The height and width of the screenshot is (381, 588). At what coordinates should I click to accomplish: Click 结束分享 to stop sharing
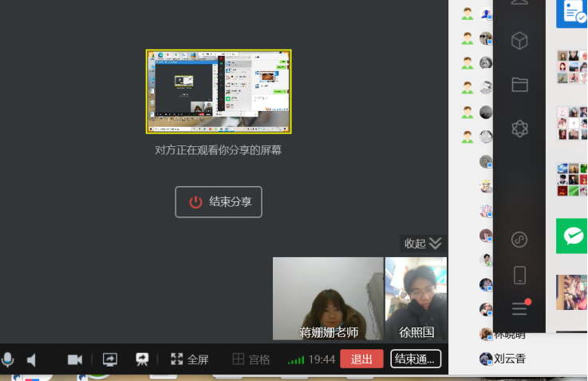[219, 202]
